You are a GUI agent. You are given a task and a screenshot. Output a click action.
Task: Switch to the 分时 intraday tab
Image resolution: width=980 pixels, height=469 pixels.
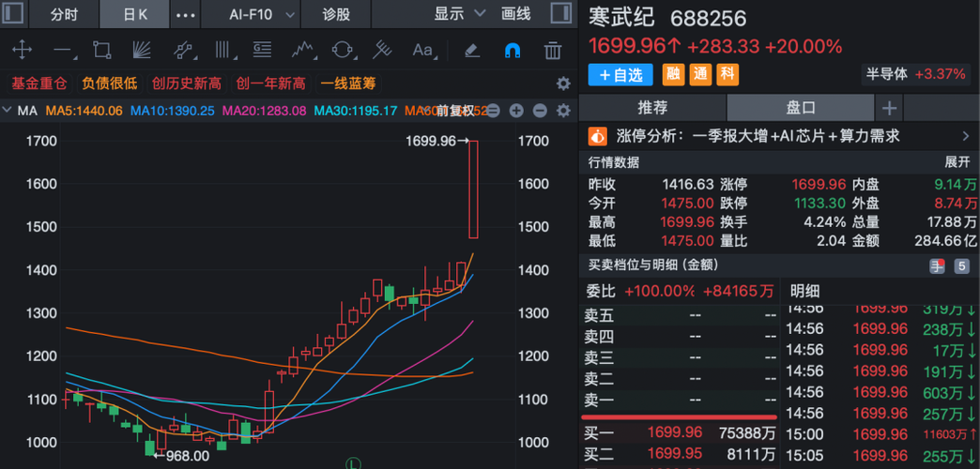click(x=65, y=14)
